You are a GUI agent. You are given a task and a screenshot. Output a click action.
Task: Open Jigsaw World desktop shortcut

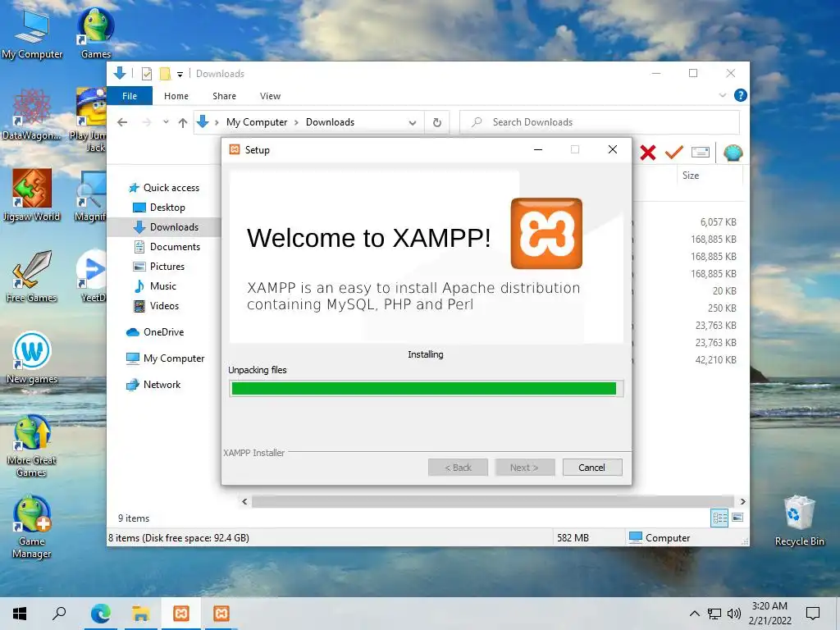click(x=32, y=195)
